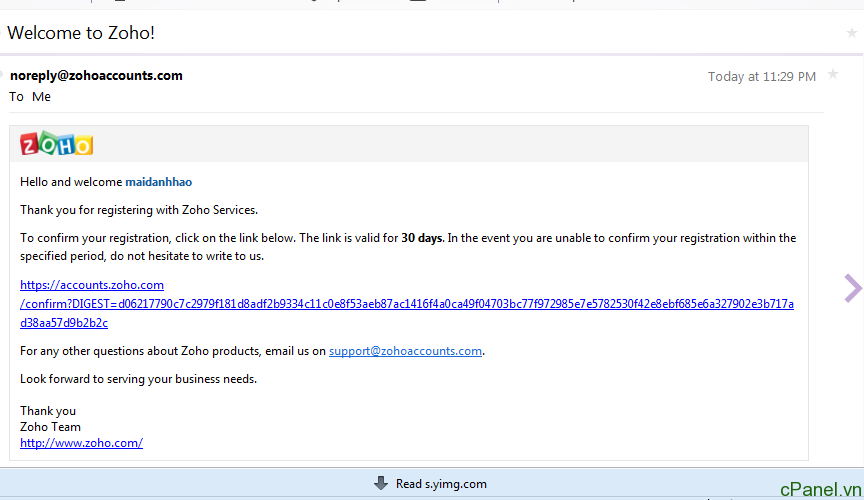Click the bold 30 days text
The image size is (864, 500).
[422, 238]
